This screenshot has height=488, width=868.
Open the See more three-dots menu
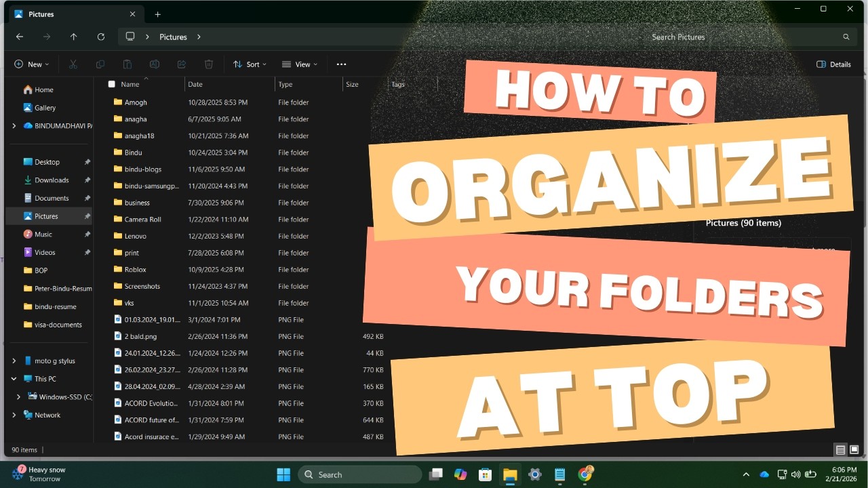click(341, 64)
